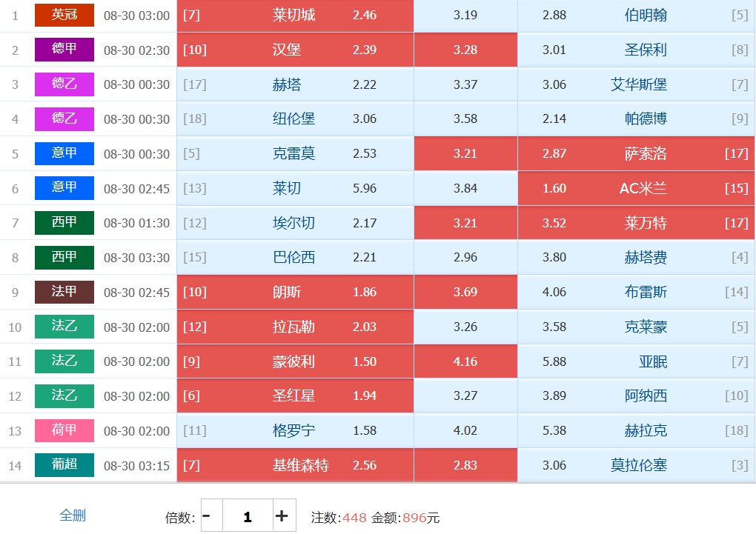The width and height of the screenshot is (756, 534).
Task: Select draw odds 2.96 in 巴伦西 match
Action: [x=465, y=257]
